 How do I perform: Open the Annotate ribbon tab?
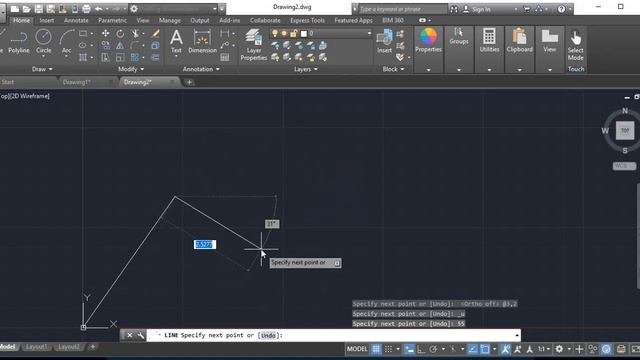click(x=76, y=20)
